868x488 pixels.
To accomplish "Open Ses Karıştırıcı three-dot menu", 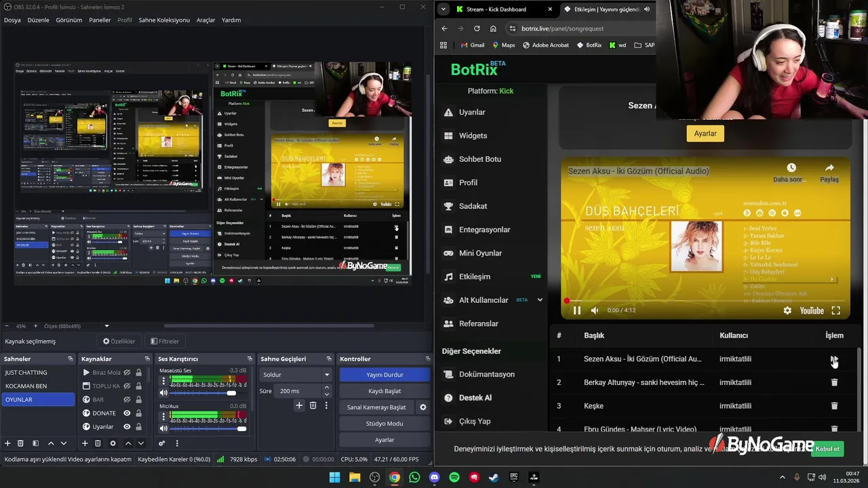I will (x=176, y=443).
